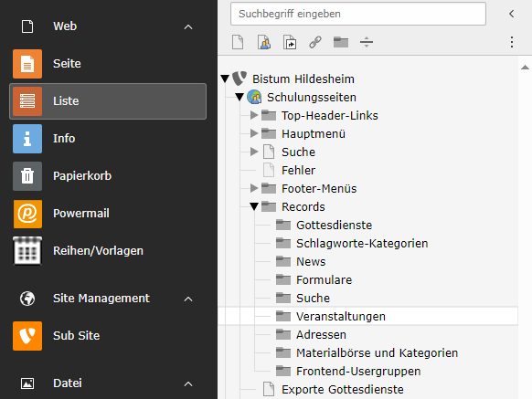Click the new folder icon in toolbar

[x=341, y=42]
